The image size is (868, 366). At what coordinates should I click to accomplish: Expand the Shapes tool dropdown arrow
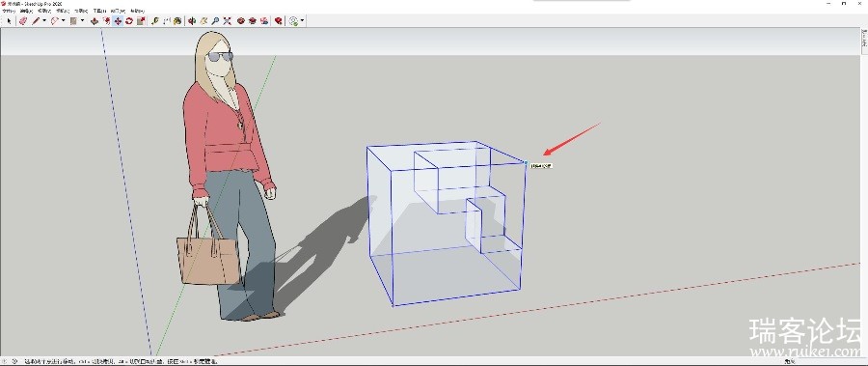tap(82, 20)
